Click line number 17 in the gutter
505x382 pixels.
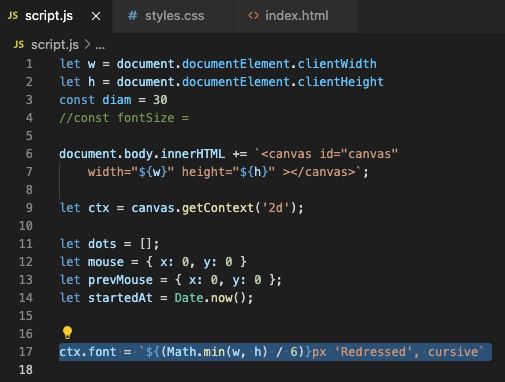[x=26, y=352]
